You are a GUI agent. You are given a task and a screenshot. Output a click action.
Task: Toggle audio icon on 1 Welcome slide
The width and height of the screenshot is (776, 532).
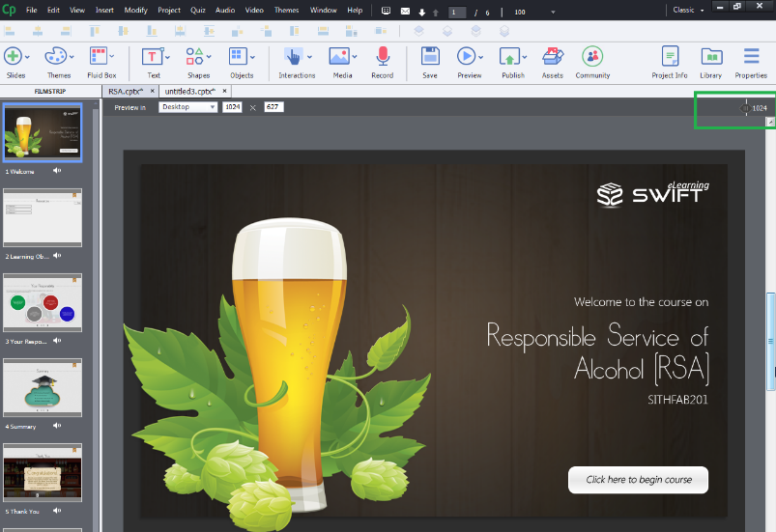(57, 171)
